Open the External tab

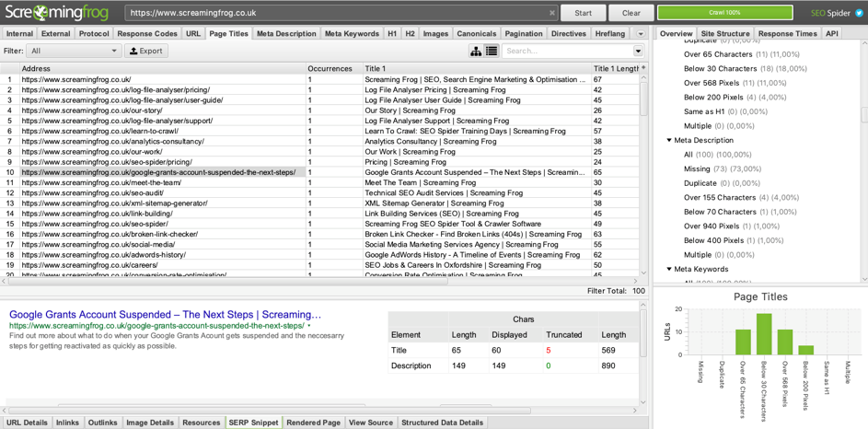(56, 34)
